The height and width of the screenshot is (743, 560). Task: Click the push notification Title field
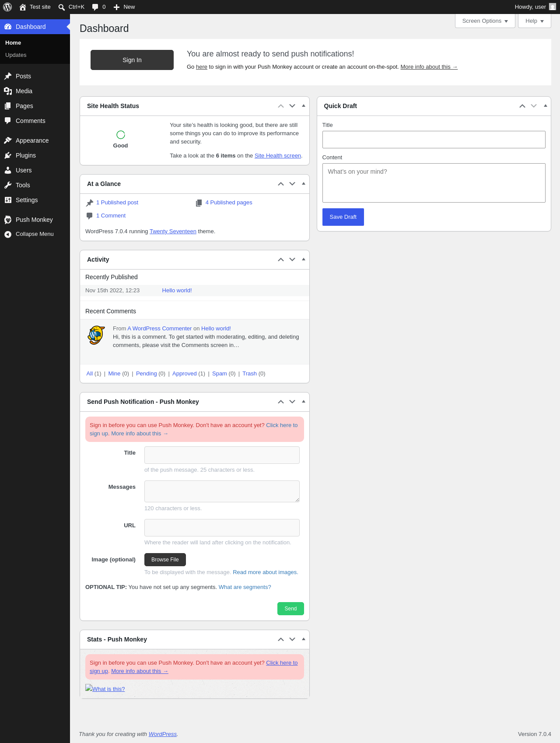pyautogui.click(x=222, y=455)
